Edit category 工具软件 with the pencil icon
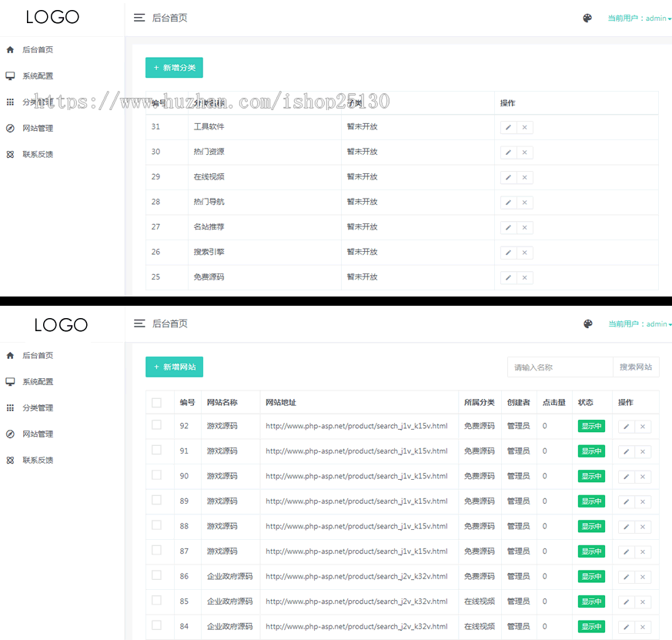The height and width of the screenshot is (640, 672). tap(507, 126)
